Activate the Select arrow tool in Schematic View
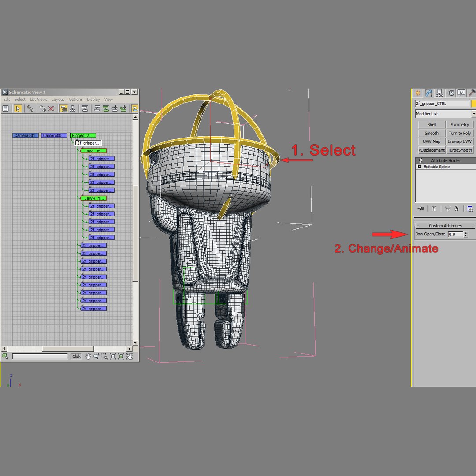The height and width of the screenshot is (476, 476). coord(18,108)
